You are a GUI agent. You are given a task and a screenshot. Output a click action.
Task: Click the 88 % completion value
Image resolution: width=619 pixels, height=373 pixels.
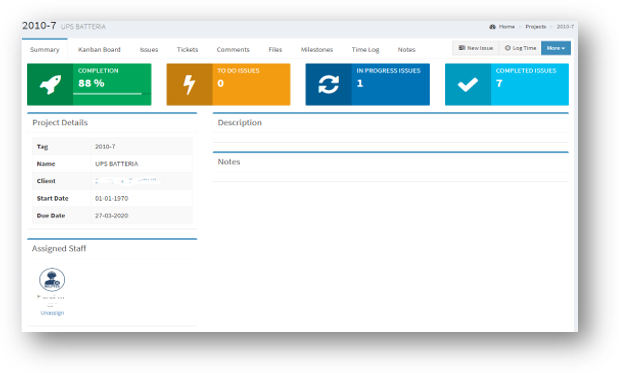(x=91, y=83)
